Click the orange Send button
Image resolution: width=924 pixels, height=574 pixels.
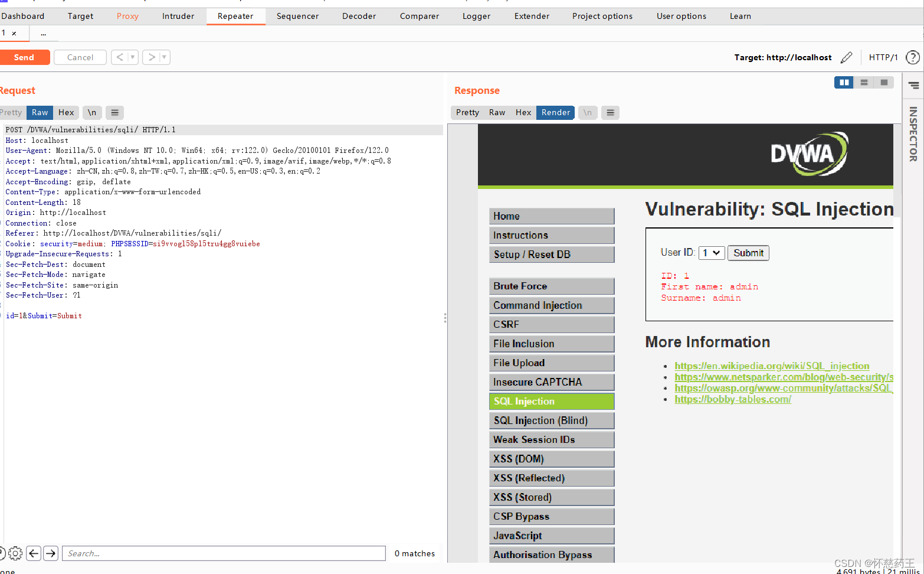coord(24,57)
